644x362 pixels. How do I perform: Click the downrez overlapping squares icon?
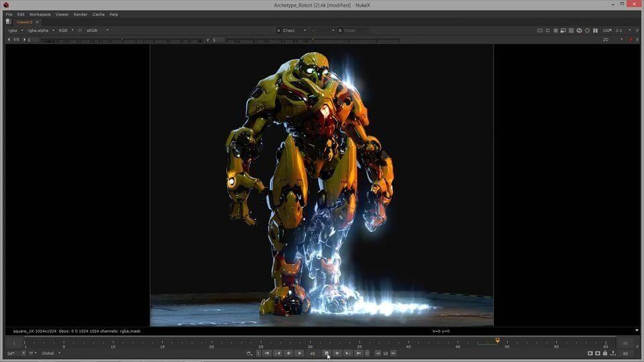pos(563,30)
